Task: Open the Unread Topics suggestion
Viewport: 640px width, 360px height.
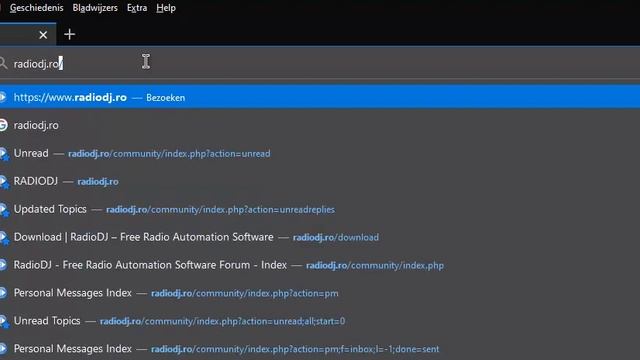Action: (x=320, y=321)
